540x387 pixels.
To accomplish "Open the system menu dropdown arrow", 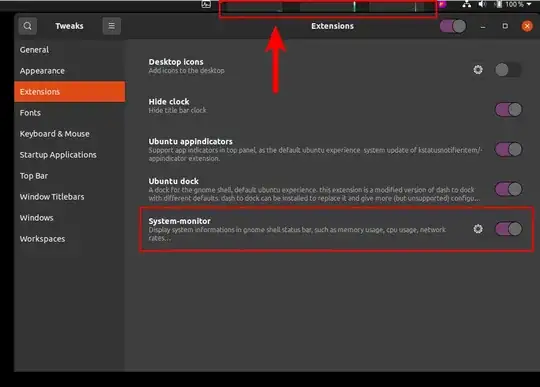I will tap(529, 4).
